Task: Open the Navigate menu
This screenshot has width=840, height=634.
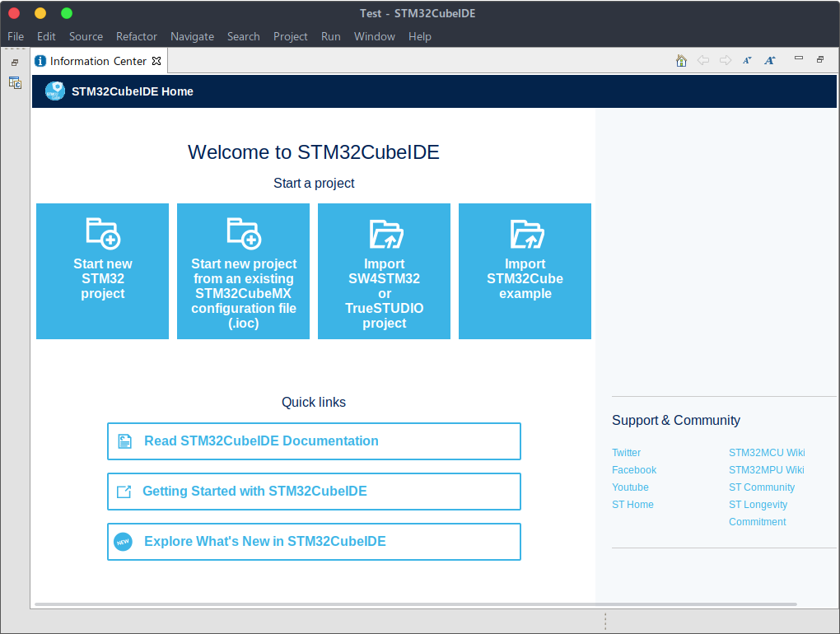Action: click(x=193, y=36)
